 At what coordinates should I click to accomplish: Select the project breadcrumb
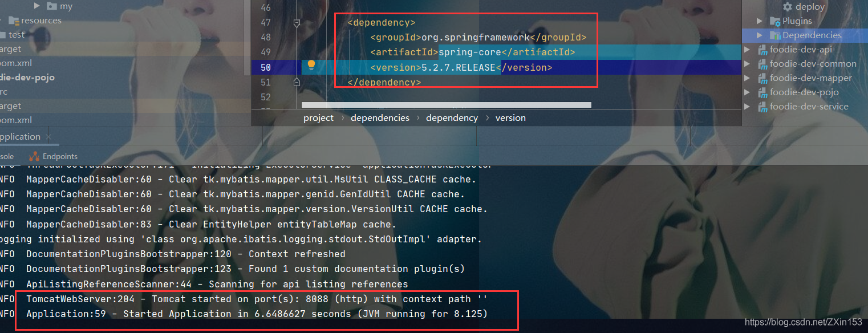click(318, 118)
